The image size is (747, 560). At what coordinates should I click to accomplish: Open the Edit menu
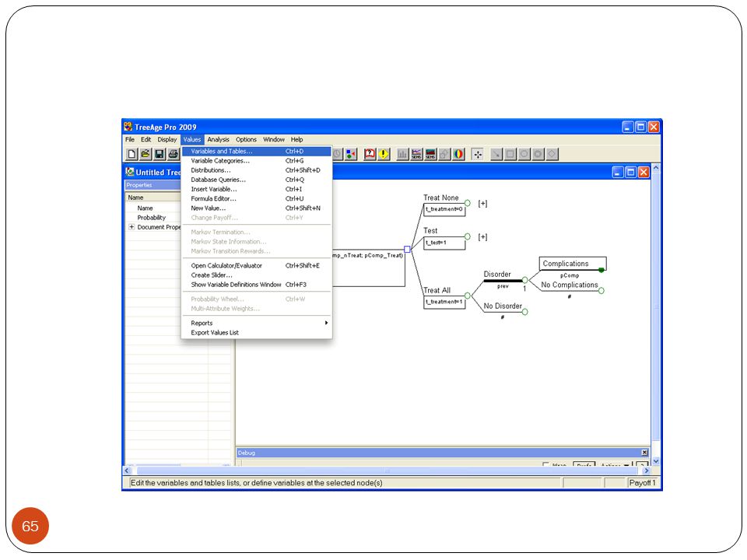(x=146, y=139)
